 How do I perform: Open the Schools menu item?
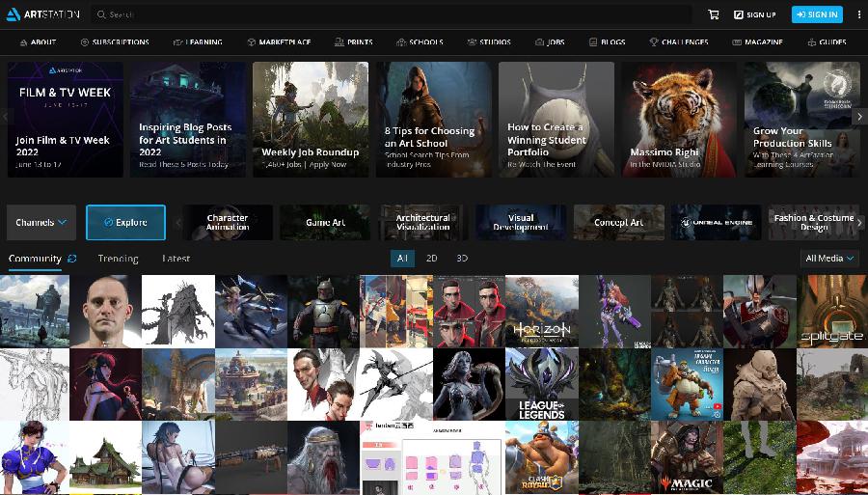420,42
